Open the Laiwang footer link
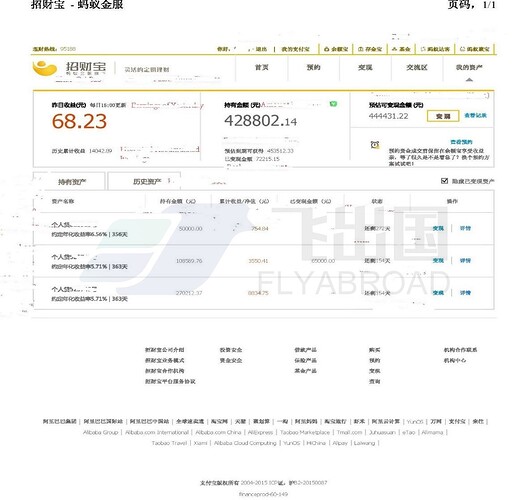The width and height of the screenshot is (529, 500). [x=364, y=443]
